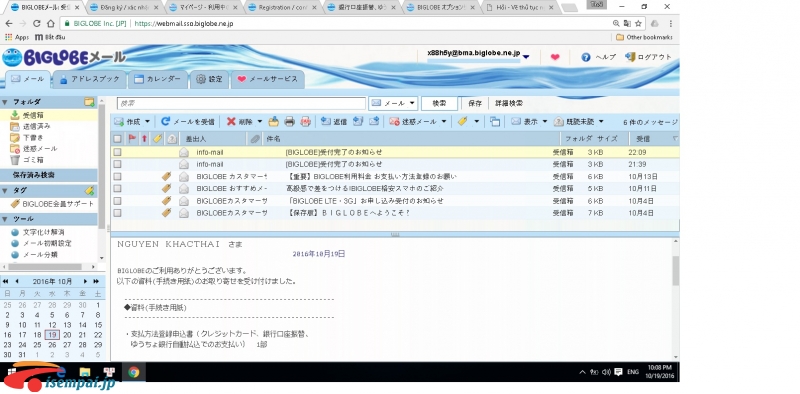This screenshot has width=800, height=394.
Task: Open 詳細検索 advanced search
Action: tap(509, 103)
